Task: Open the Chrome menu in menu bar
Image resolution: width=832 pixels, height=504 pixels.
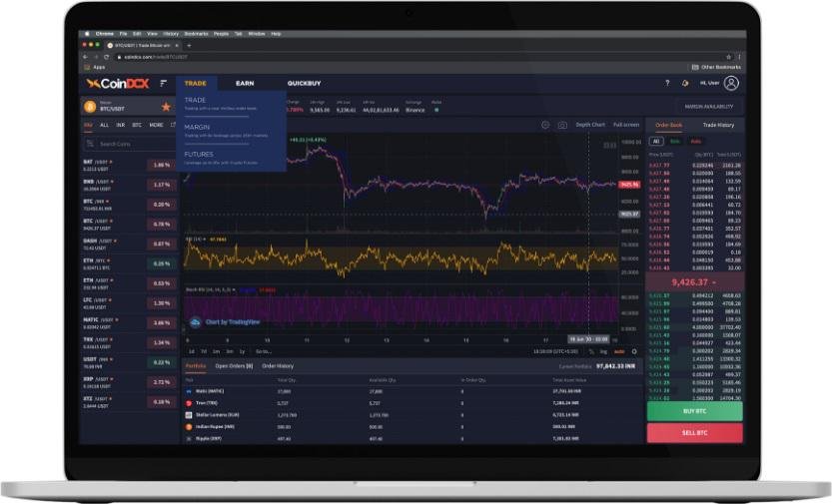Action: pyautogui.click(x=105, y=34)
